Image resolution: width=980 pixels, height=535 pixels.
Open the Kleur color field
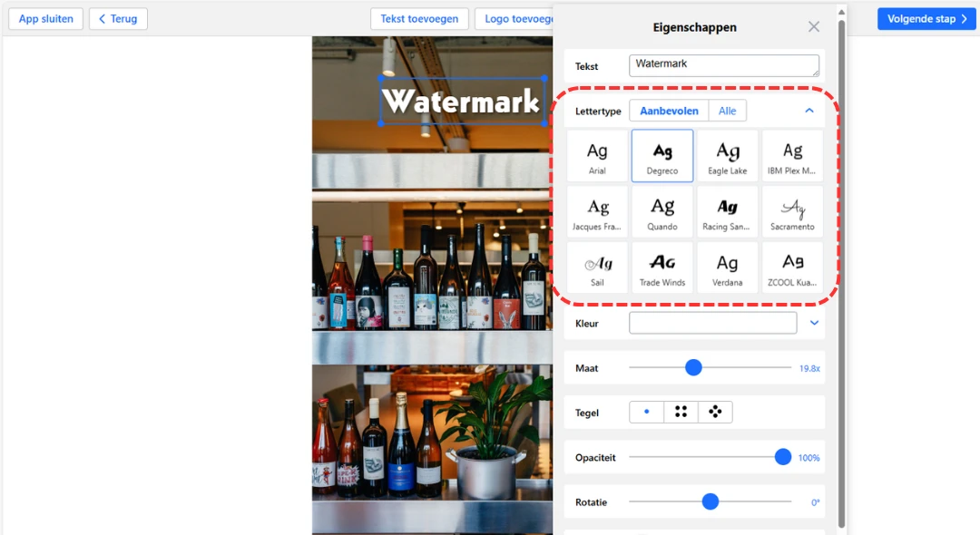coord(712,323)
